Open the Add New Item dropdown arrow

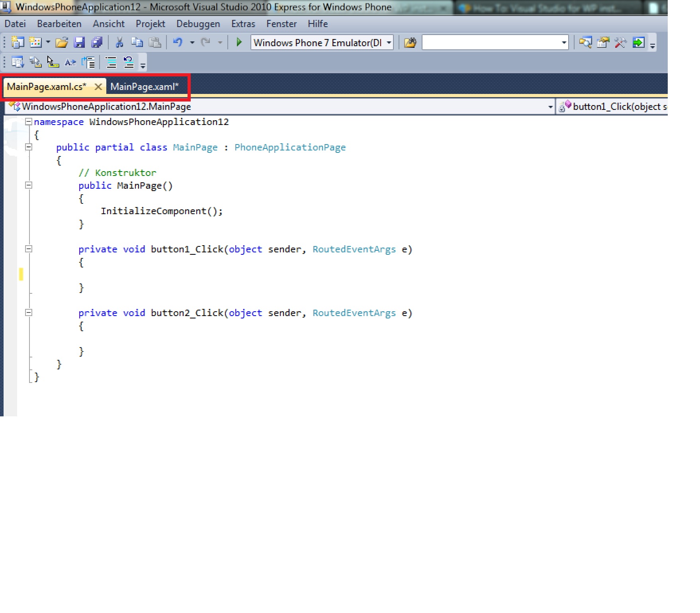(x=48, y=42)
